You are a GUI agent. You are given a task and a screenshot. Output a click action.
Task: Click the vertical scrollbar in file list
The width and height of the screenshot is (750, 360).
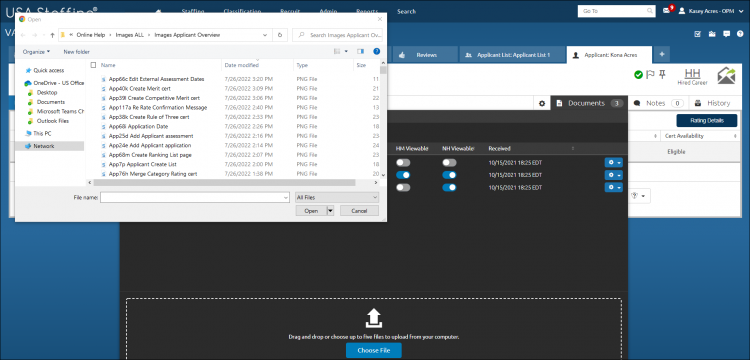coord(382,70)
